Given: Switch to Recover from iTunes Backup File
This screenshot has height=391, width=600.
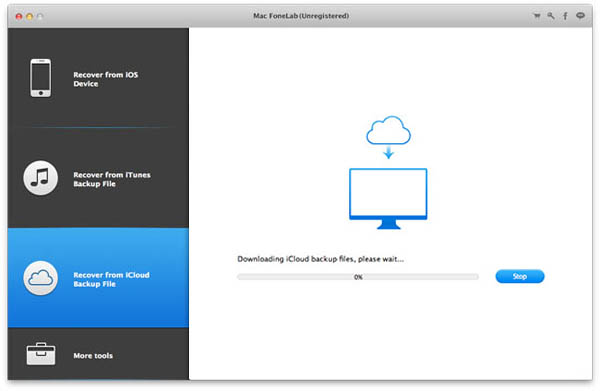Looking at the screenshot, I should tap(112, 179).
